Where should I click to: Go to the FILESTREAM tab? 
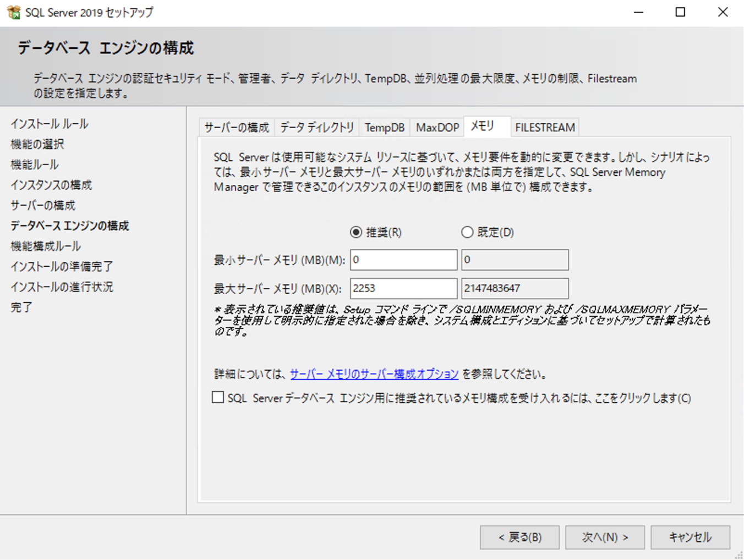click(545, 128)
